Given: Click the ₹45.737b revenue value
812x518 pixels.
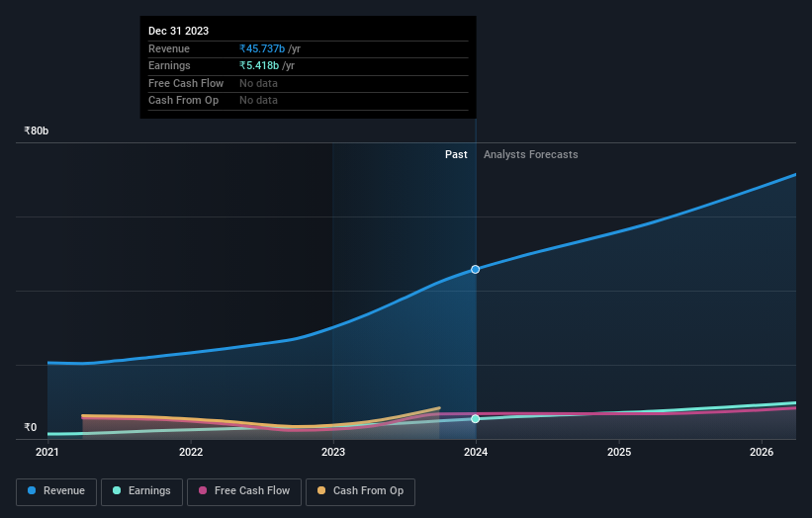Looking at the screenshot, I should pos(262,48).
